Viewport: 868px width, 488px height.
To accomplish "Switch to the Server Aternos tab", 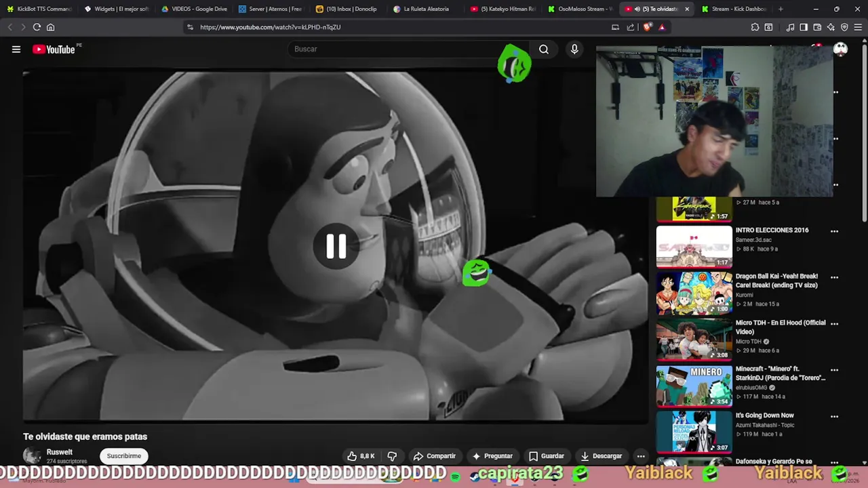I will click(271, 9).
